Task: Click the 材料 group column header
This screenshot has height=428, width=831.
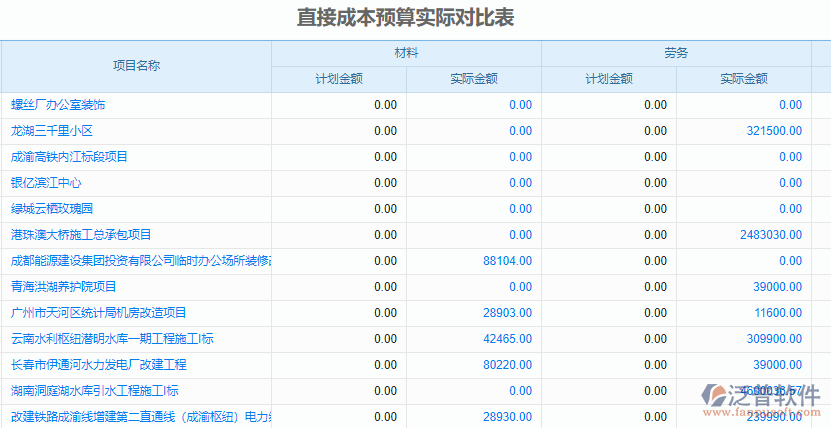Action: click(406, 53)
